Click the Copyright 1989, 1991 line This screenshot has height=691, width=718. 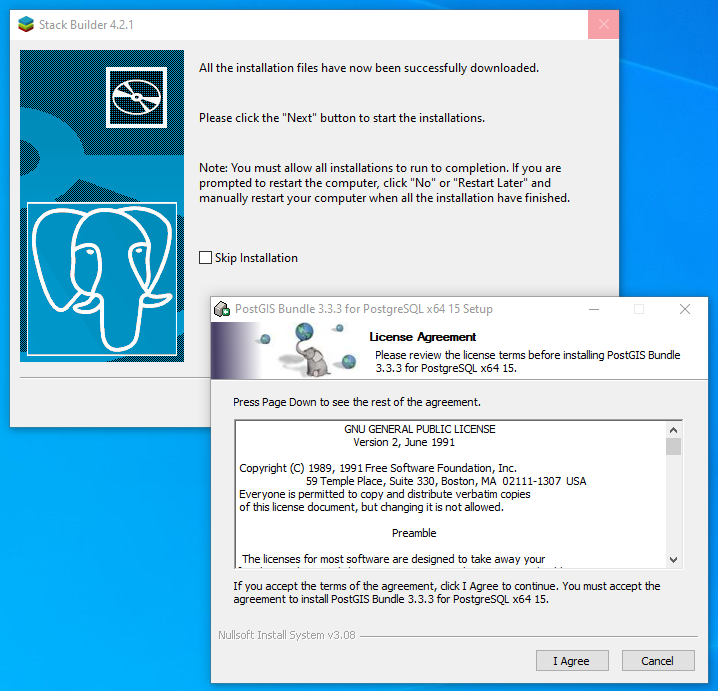pyautogui.click(x=378, y=468)
